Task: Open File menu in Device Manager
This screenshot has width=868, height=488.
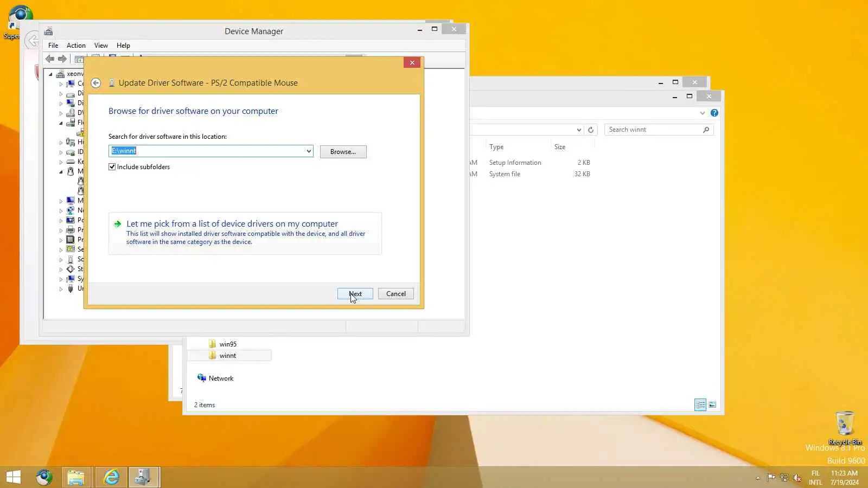Action: tap(53, 46)
